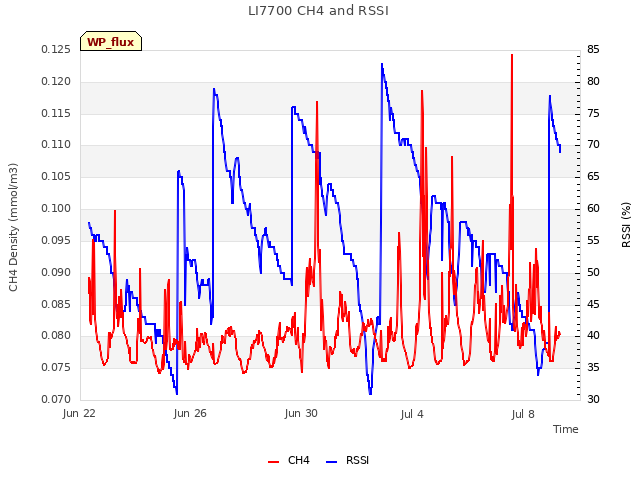The height and width of the screenshot is (480, 640).
Task: Click the 0.120 left axis value
Action: point(56,81)
